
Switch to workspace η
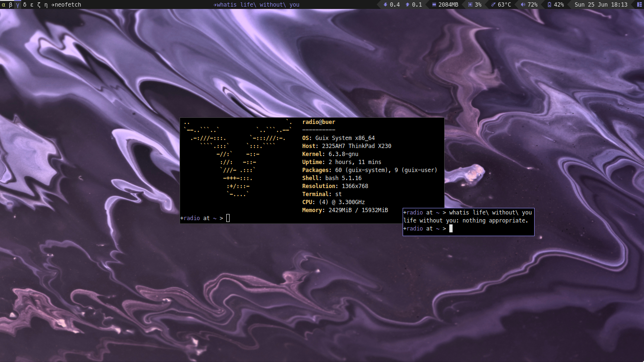coord(46,4)
